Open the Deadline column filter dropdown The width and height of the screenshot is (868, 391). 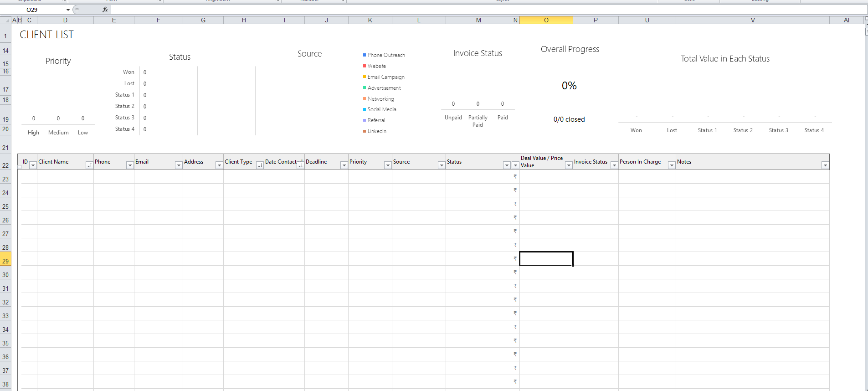click(x=344, y=165)
